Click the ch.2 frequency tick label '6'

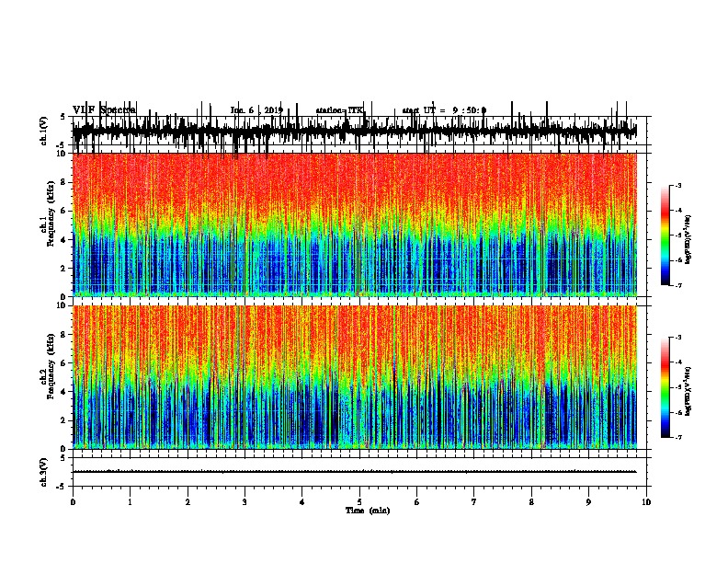tap(64, 362)
